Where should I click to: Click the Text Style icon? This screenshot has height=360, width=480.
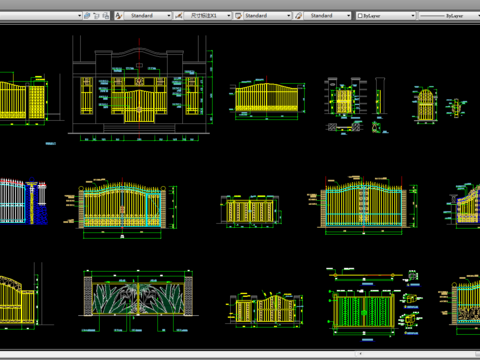click(118, 16)
